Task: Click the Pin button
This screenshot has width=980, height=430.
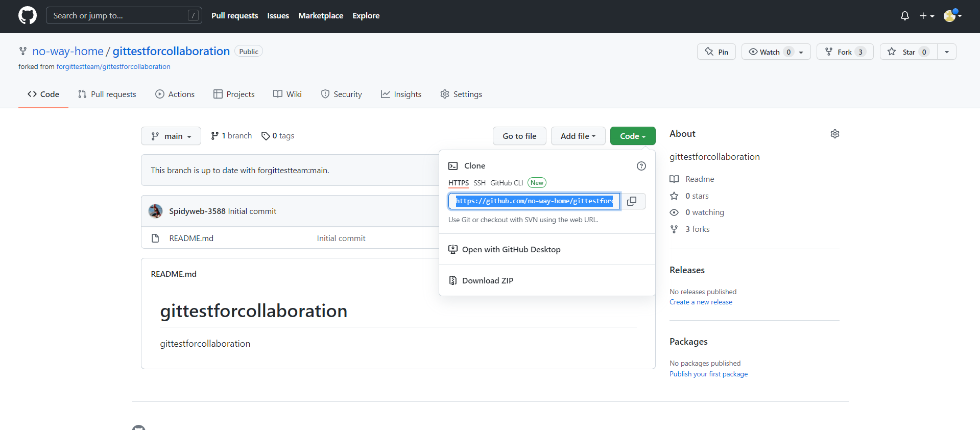Action: 716,52
